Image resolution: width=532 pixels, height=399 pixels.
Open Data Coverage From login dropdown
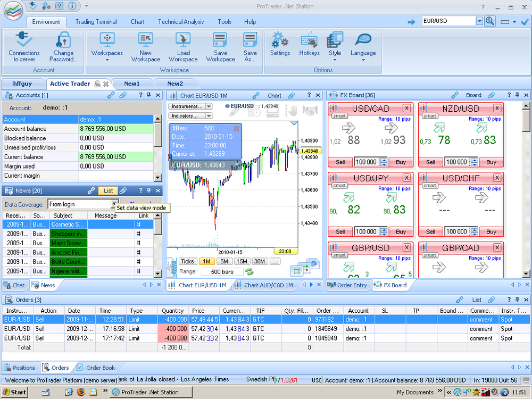pos(115,204)
